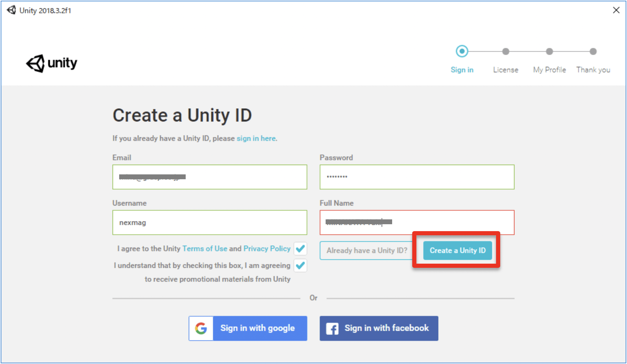Viewport: 627px width, 364px height.
Task: Open the sign in here link
Action: 256,138
